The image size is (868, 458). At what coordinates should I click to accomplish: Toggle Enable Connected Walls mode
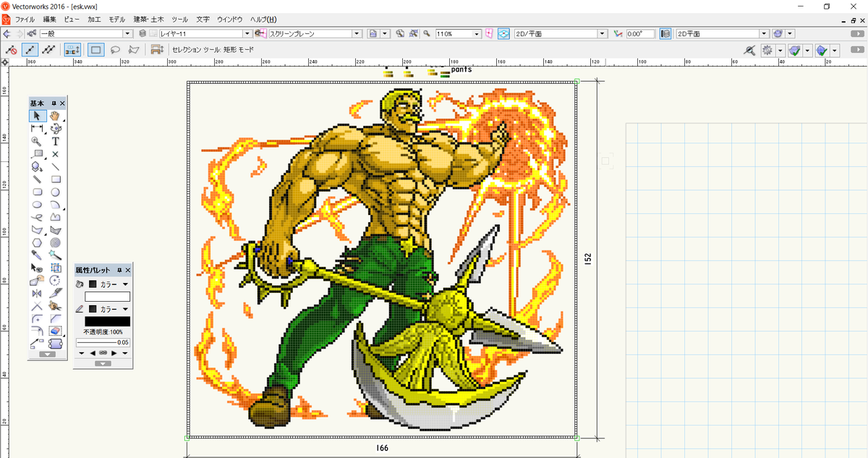[x=72, y=50]
